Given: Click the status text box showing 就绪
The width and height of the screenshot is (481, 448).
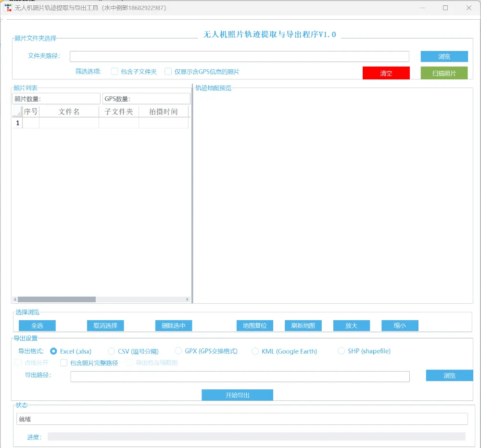Looking at the screenshot, I should pos(242,419).
